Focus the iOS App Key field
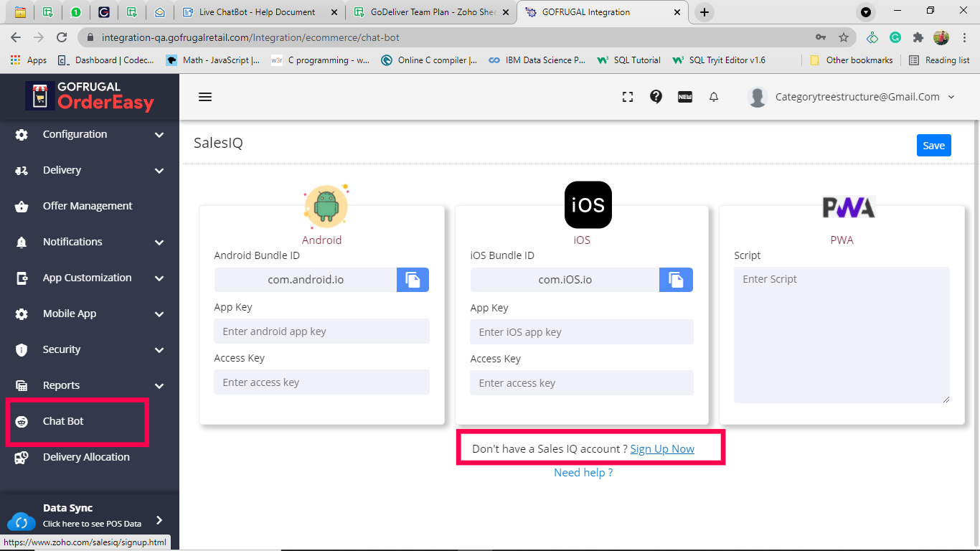The width and height of the screenshot is (980, 551). pyautogui.click(x=582, y=332)
